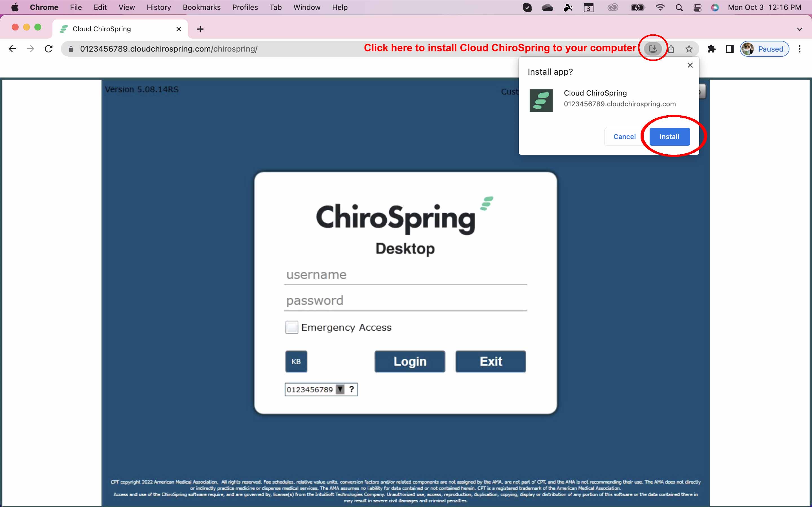Click the date and time in menu bar

pyautogui.click(x=764, y=7)
